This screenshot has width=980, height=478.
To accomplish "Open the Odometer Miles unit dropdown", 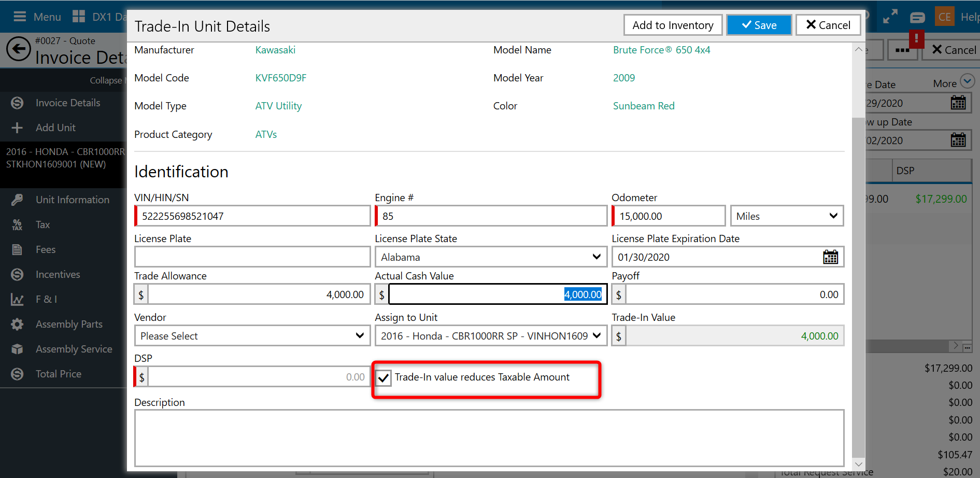I will [x=787, y=216].
